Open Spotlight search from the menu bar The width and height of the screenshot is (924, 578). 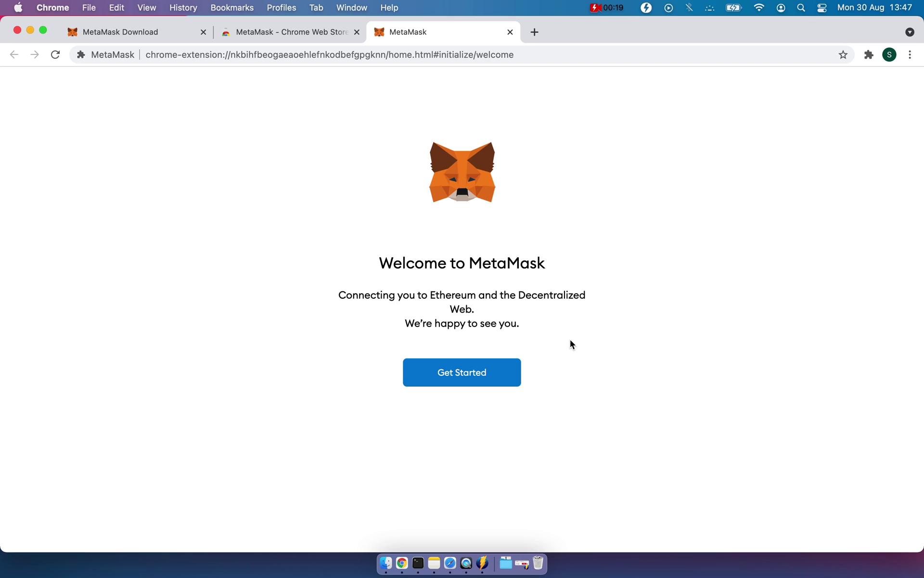(x=801, y=8)
